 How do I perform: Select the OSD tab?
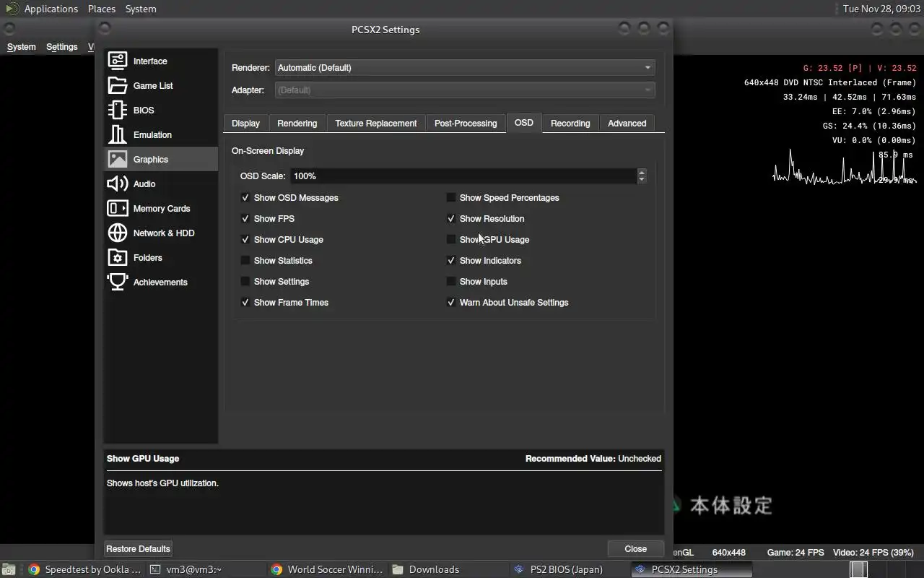point(524,122)
